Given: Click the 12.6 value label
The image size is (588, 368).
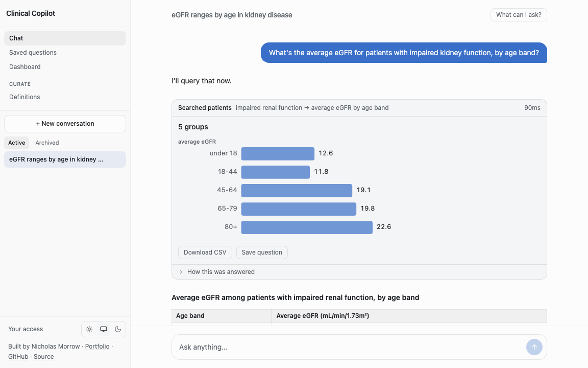Looking at the screenshot, I should [326, 153].
